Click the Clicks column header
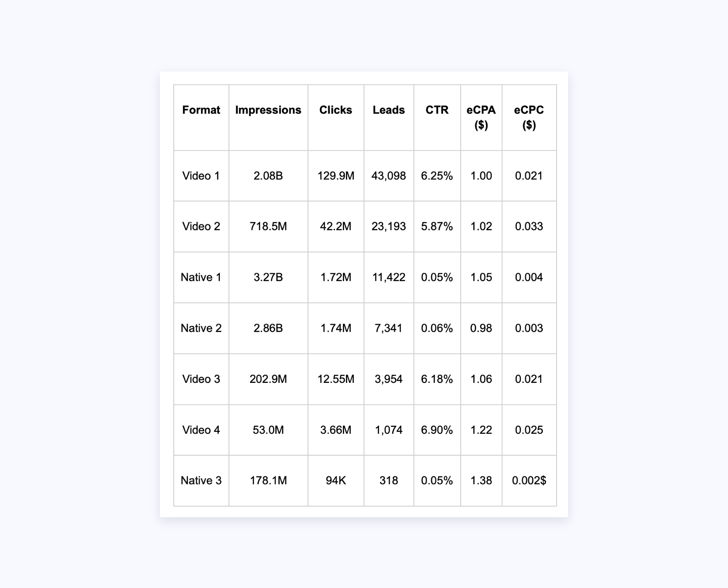Image resolution: width=728 pixels, height=588 pixels. click(336, 110)
